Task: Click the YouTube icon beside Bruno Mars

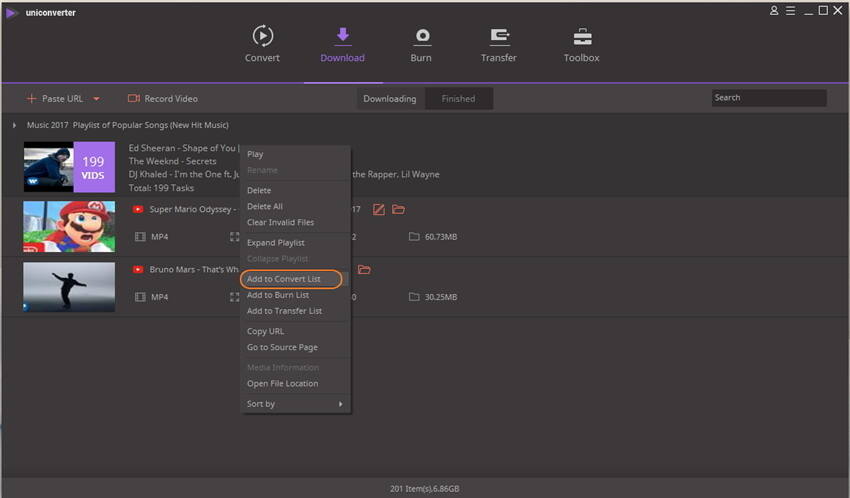Action: 138,269
